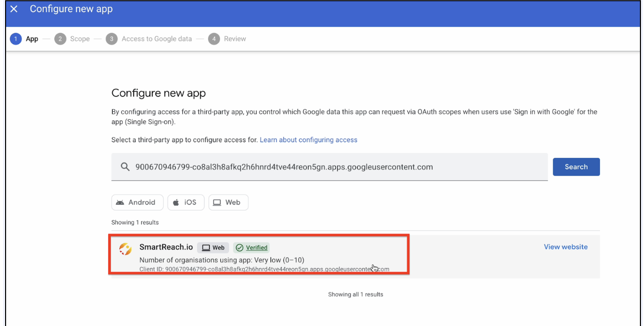Go to step 3 Access to Google data
This screenshot has height=326, width=644.
coord(149,39)
